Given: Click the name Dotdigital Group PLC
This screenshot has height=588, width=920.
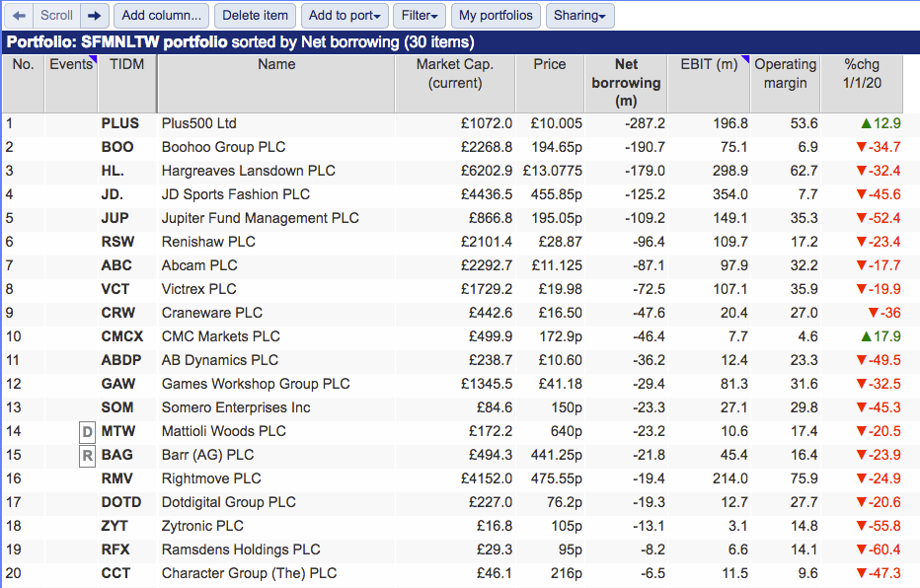Looking at the screenshot, I should pyautogui.click(x=229, y=502).
